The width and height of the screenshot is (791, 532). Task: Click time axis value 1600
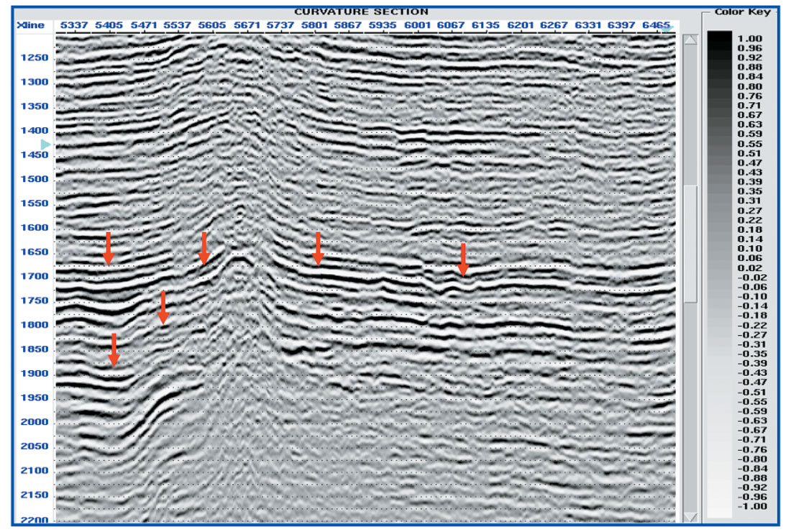(35, 227)
